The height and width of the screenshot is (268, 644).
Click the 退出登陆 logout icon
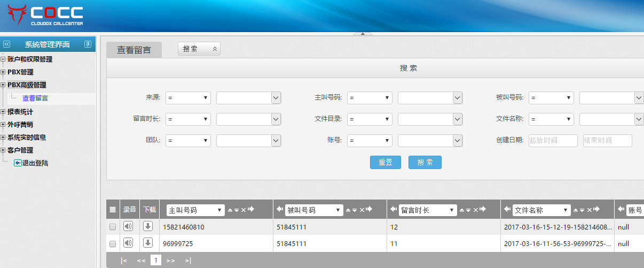(17, 163)
